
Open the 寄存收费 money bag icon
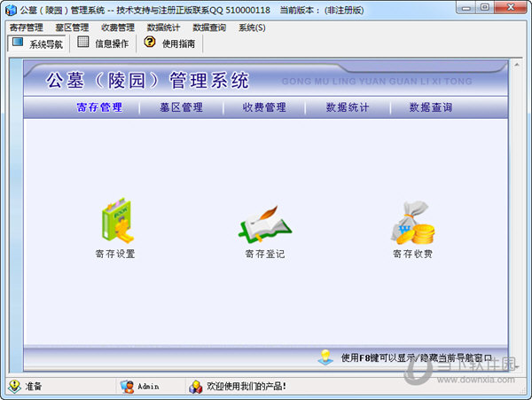click(x=413, y=223)
